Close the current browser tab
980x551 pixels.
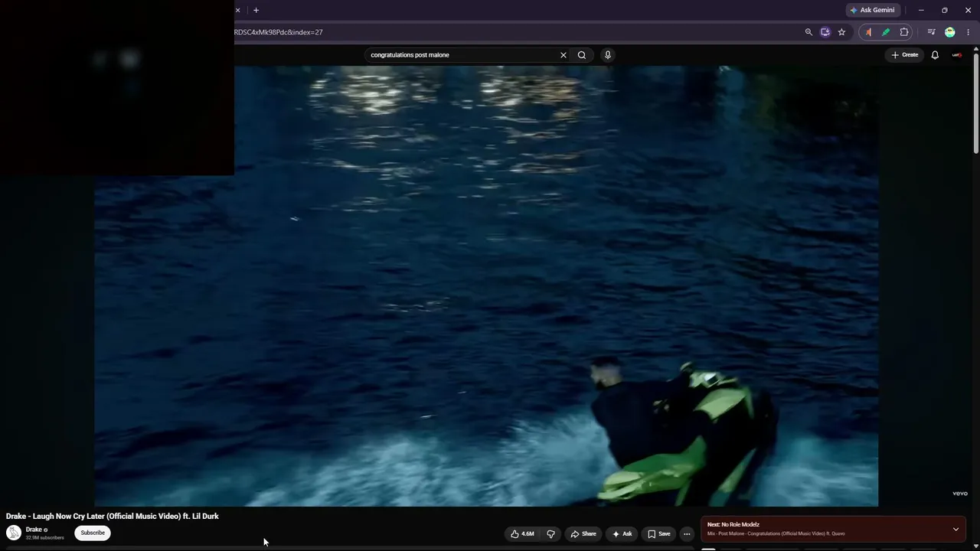point(237,10)
